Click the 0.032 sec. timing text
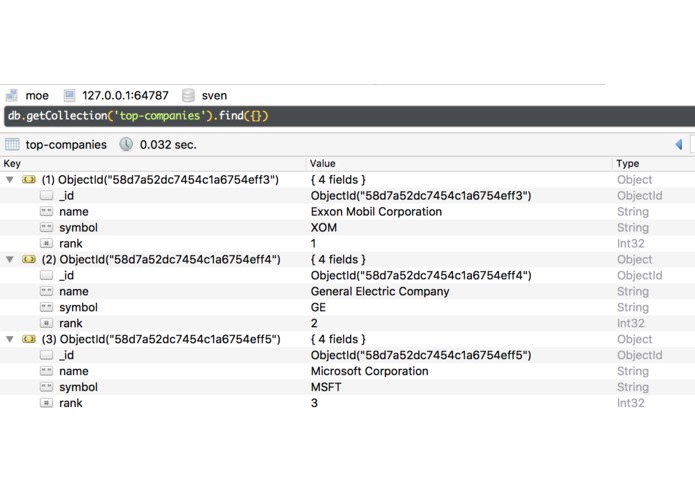The height and width of the screenshot is (494, 695). coord(168,144)
